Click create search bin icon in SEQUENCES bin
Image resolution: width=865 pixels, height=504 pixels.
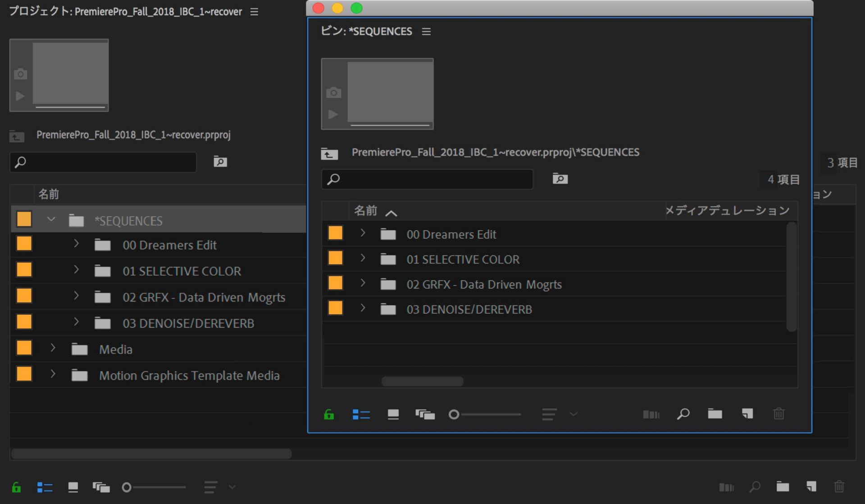(x=560, y=179)
